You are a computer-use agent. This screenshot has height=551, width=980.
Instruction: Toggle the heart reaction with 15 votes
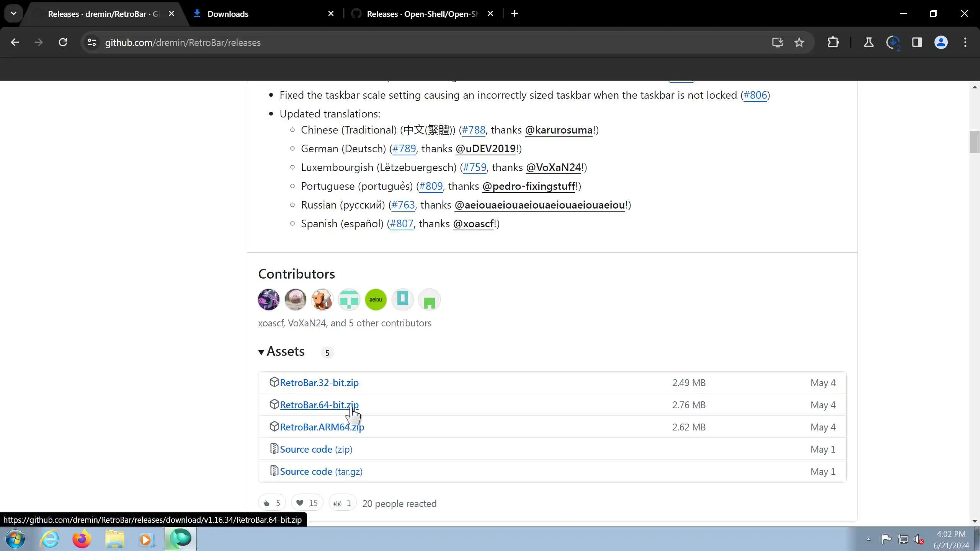pyautogui.click(x=307, y=503)
